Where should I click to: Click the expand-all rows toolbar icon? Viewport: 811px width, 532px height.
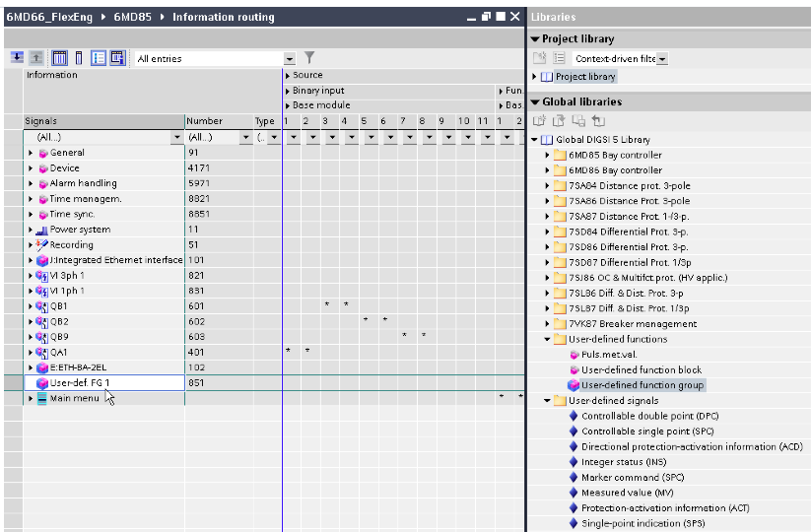tap(17, 58)
